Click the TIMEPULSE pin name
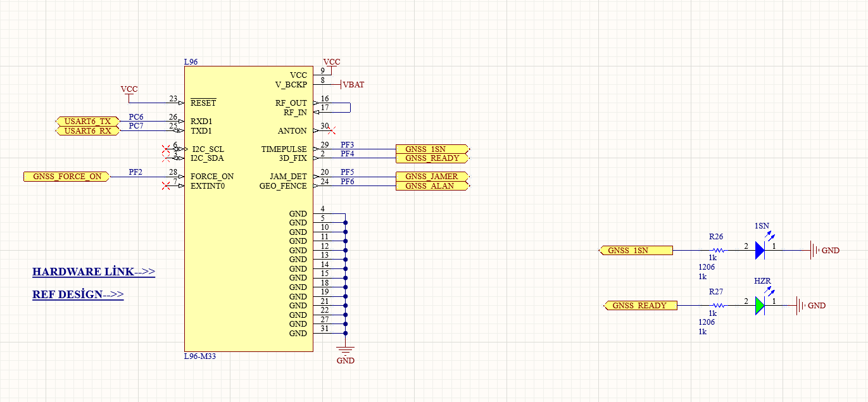The width and height of the screenshot is (868, 402). point(284,149)
